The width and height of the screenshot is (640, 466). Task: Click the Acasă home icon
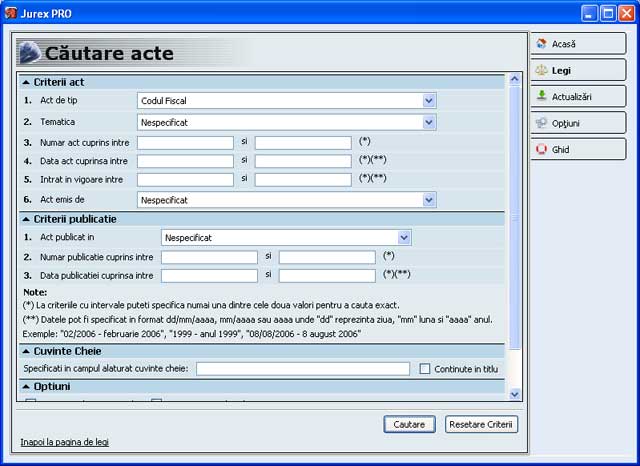542,44
